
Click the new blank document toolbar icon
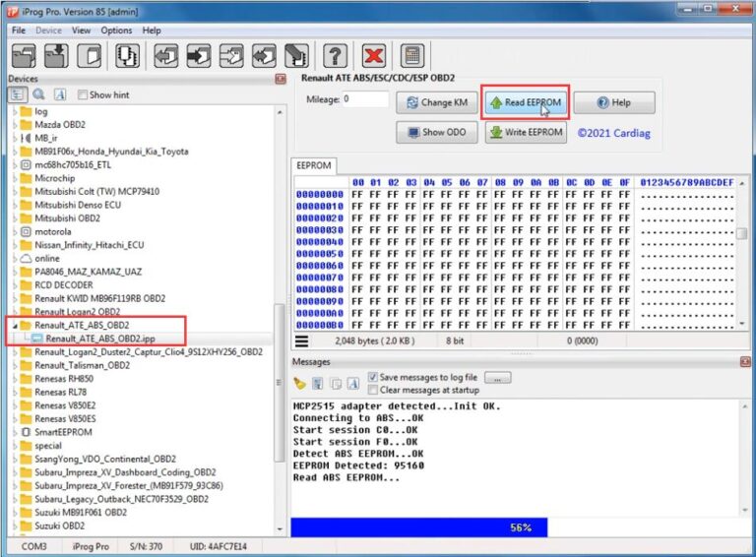pos(90,55)
